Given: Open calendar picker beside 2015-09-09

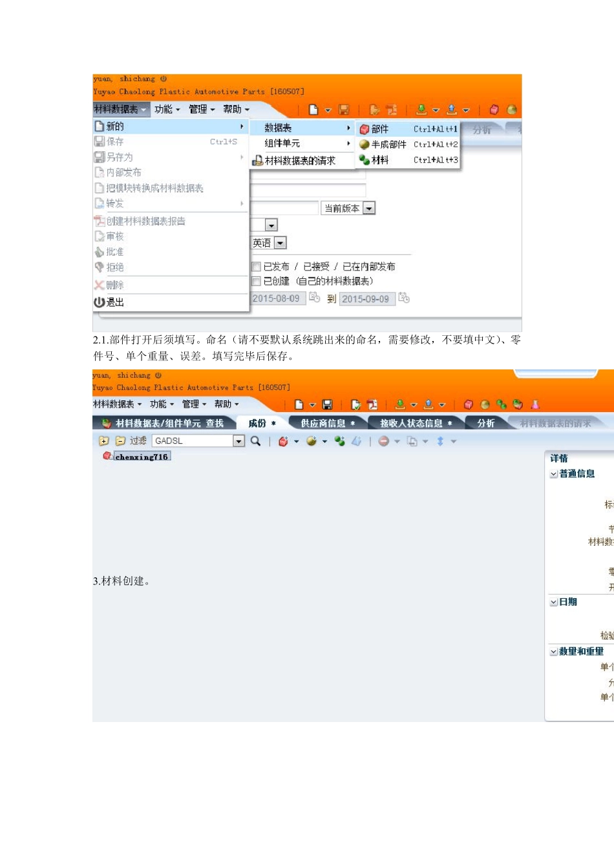Looking at the screenshot, I should tap(404, 298).
